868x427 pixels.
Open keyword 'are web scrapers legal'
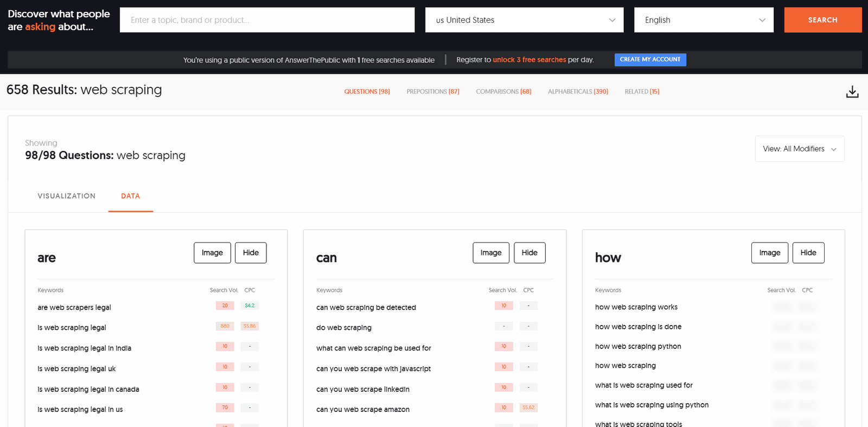(74, 308)
